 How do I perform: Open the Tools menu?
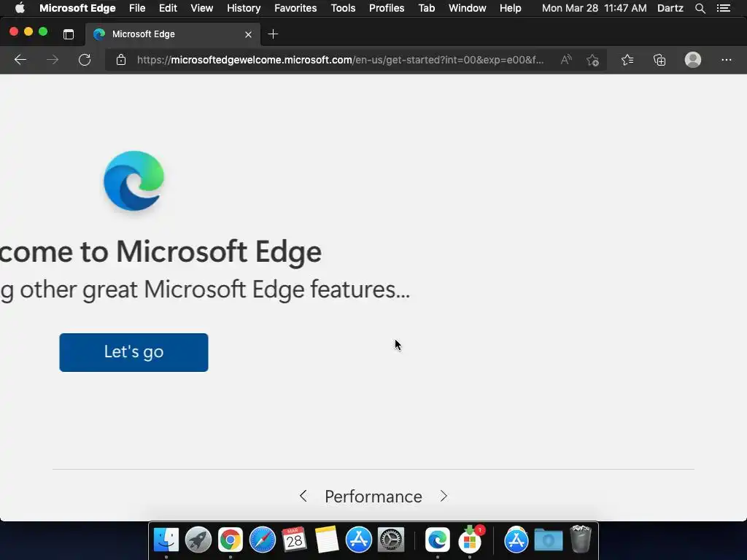(x=343, y=8)
